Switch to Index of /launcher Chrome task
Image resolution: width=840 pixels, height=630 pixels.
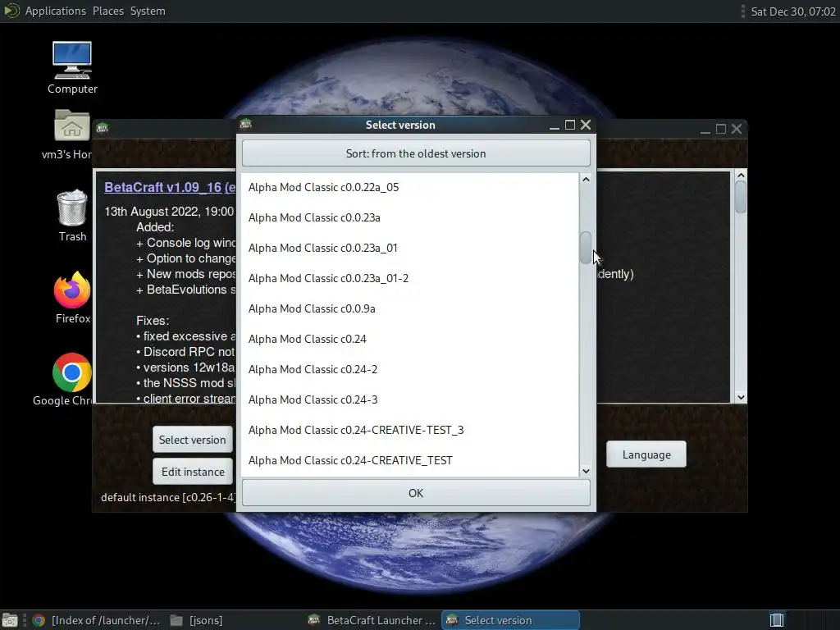click(97, 620)
